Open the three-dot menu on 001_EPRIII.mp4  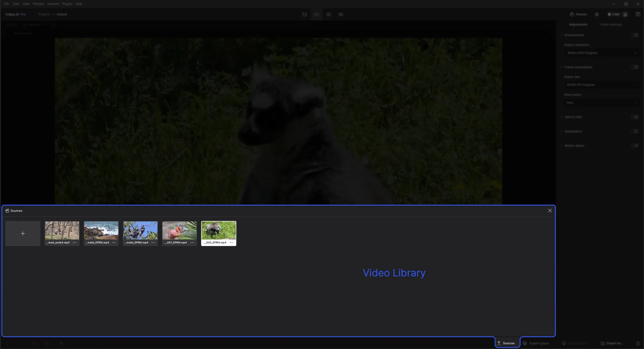(x=192, y=243)
